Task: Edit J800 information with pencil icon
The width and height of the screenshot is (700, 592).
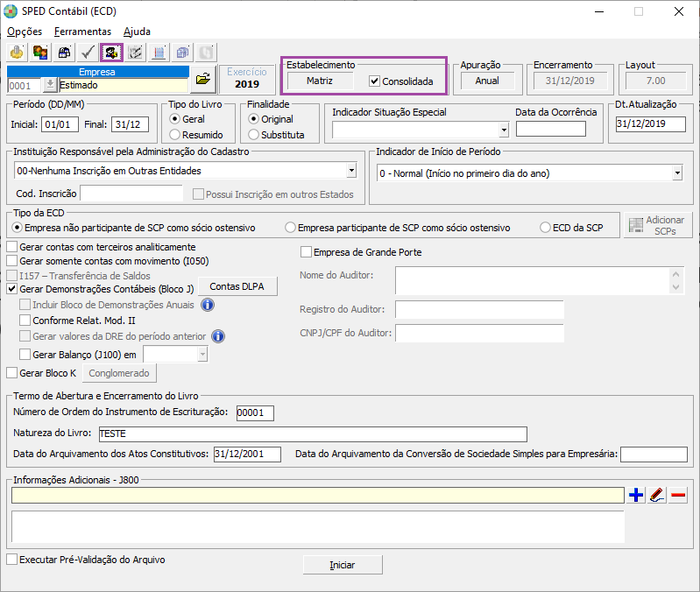Action: coord(657,495)
